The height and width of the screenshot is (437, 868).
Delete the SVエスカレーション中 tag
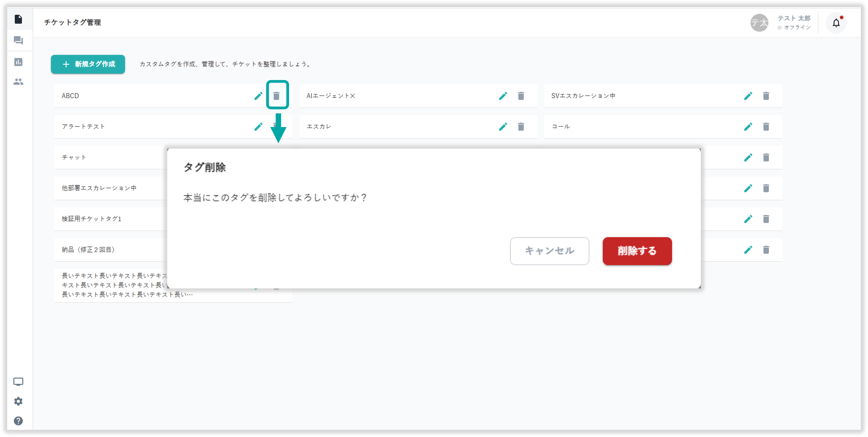pyautogui.click(x=766, y=96)
